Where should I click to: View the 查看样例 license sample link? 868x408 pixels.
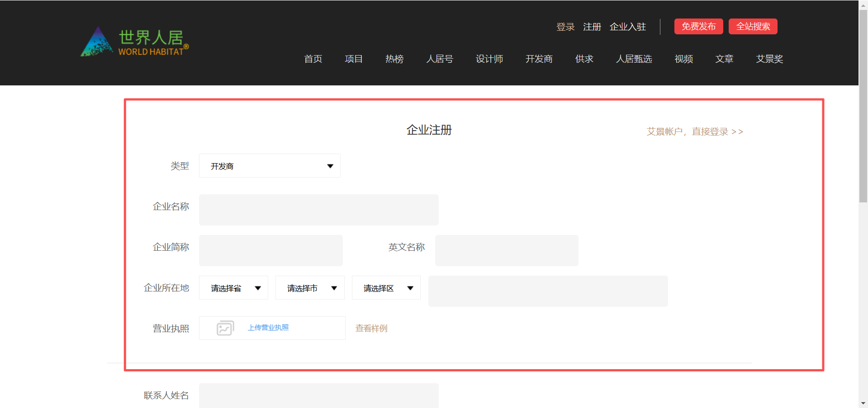coord(371,328)
